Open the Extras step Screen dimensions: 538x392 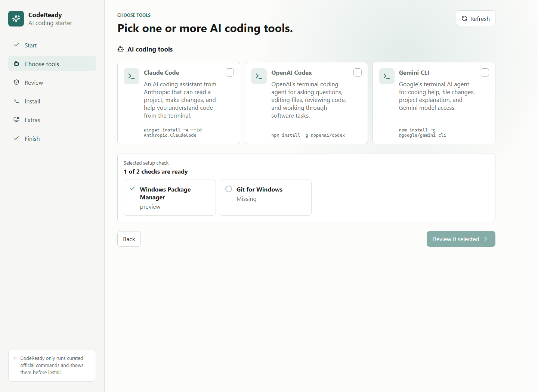[52, 120]
